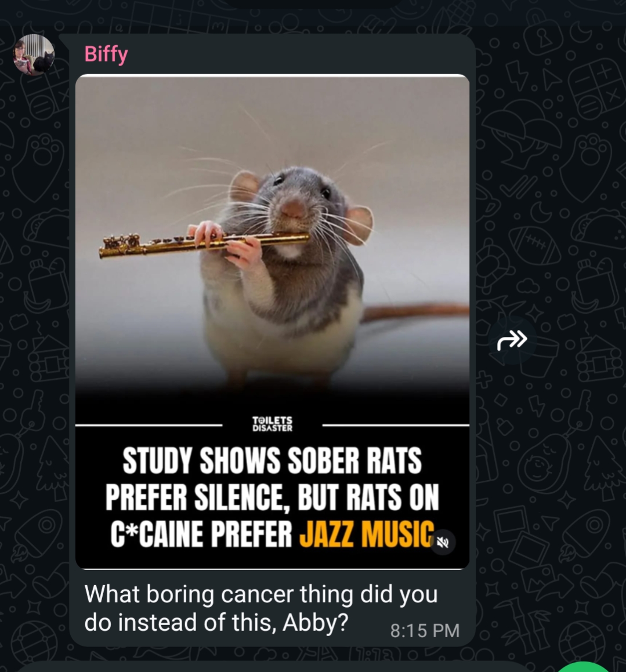
Task: Click the 'STUDY SHOWS SOBER RATS' headline line
Action: point(272,461)
